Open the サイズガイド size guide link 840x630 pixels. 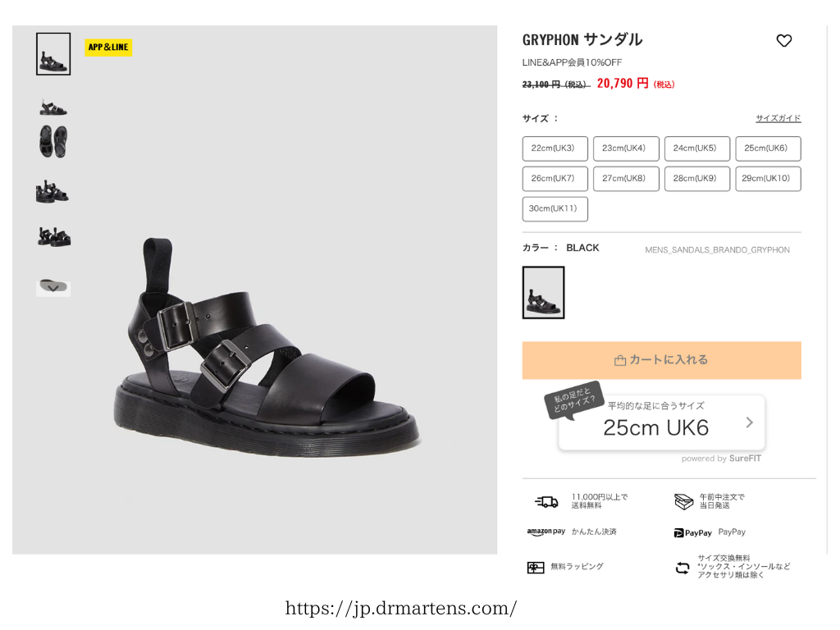pos(778,118)
